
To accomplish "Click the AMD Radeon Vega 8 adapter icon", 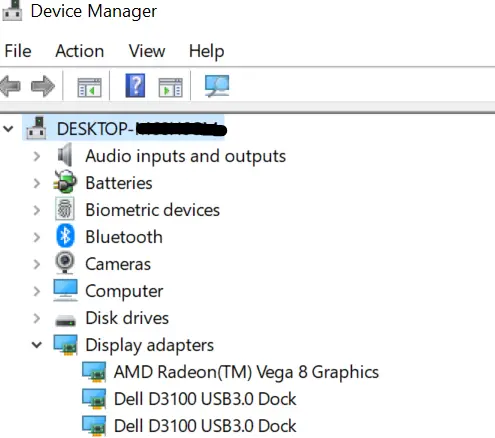I will (x=94, y=372).
